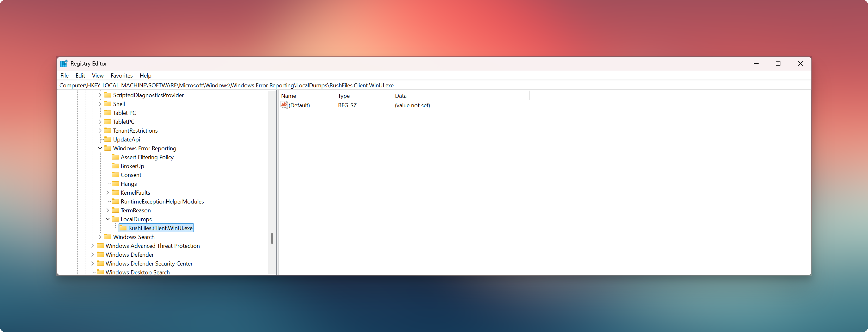
Task: Select the RuntimeExceptionHelperModules folder icon
Action: (x=116, y=201)
